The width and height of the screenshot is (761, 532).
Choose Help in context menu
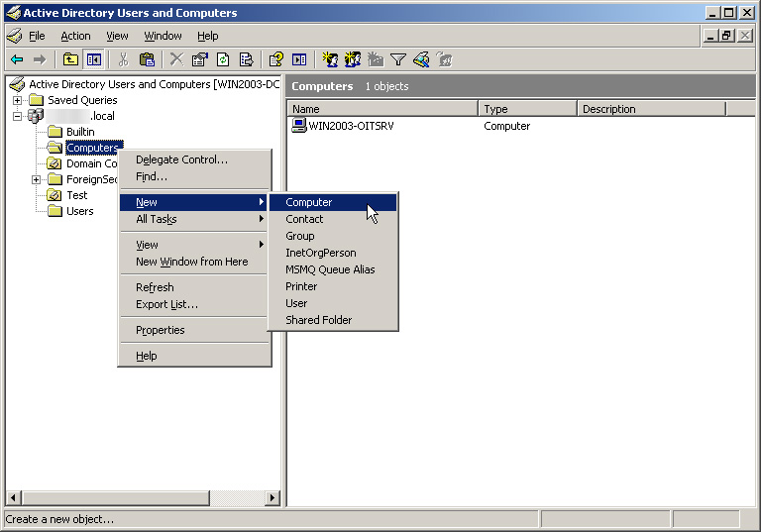[194, 356]
